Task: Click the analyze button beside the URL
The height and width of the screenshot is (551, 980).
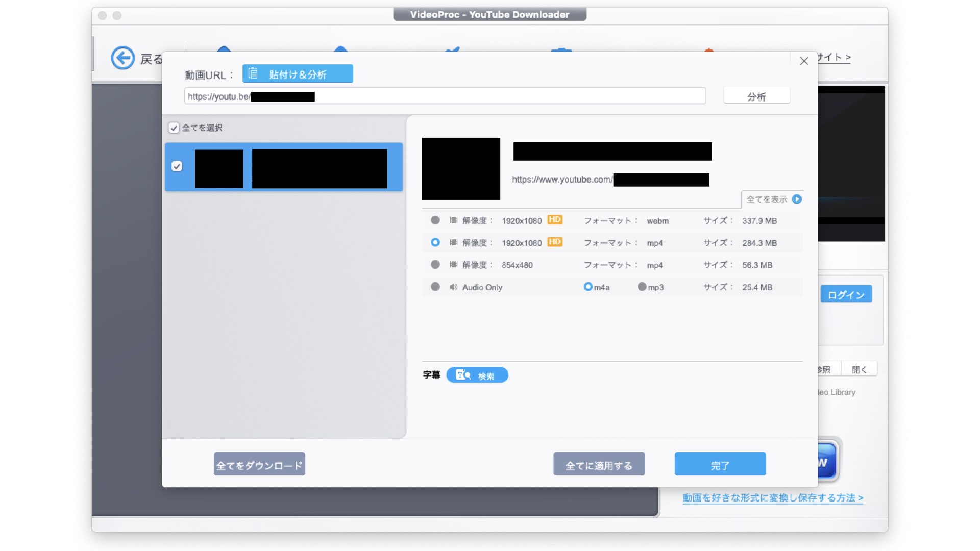Action: pos(756,96)
